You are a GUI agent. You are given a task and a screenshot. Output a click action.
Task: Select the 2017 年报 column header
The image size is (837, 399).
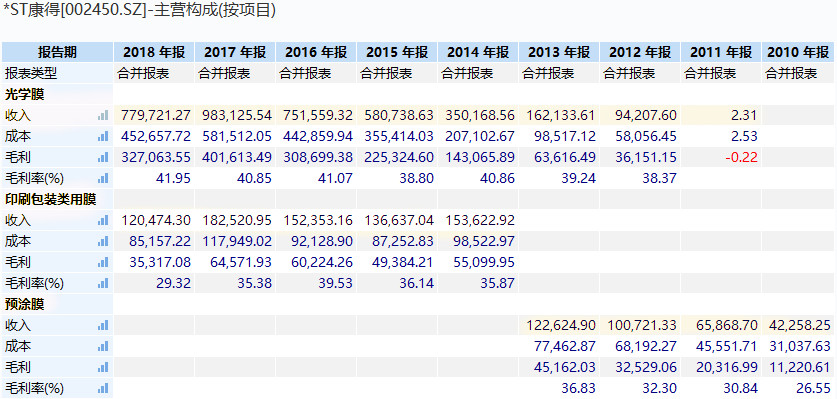click(235, 52)
